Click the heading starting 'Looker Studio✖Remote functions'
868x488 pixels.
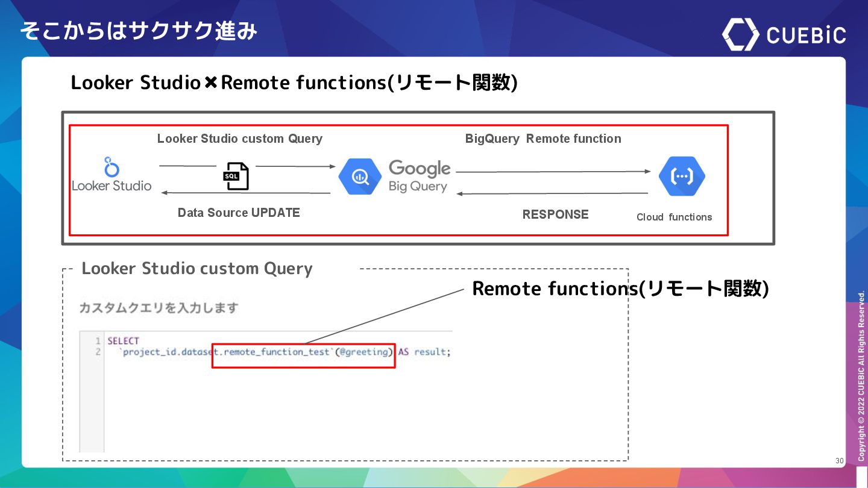tap(294, 83)
